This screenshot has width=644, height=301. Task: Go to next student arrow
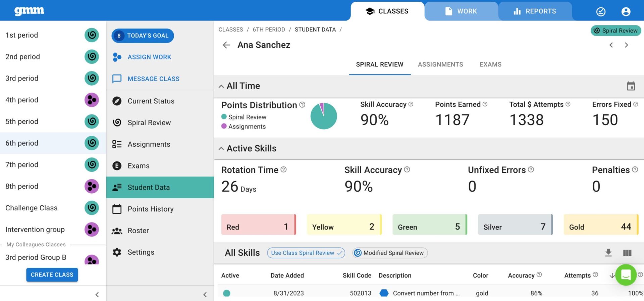(x=626, y=45)
